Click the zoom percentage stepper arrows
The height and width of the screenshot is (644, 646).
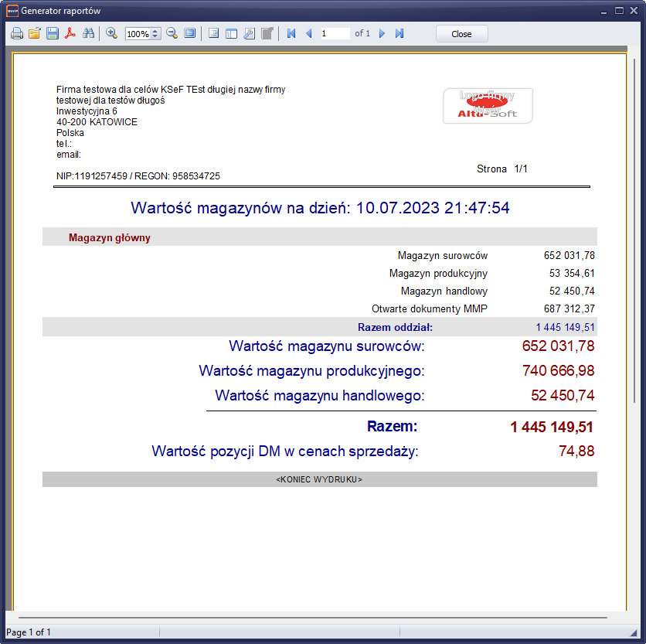156,34
